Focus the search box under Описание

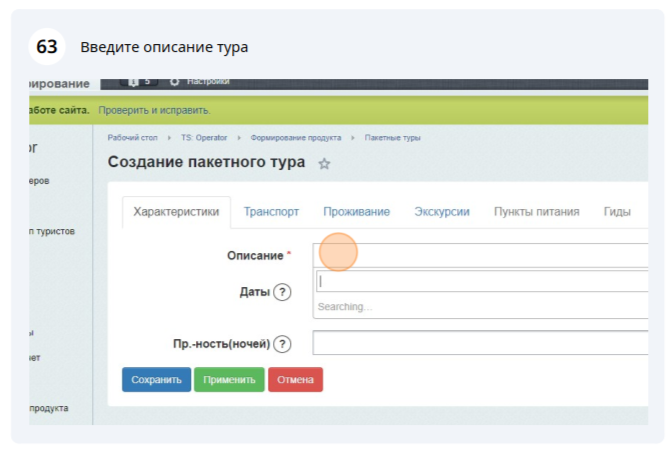tap(482, 282)
